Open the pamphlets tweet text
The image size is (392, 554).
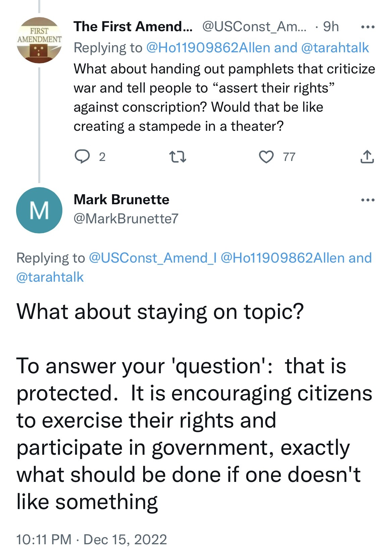[224, 97]
